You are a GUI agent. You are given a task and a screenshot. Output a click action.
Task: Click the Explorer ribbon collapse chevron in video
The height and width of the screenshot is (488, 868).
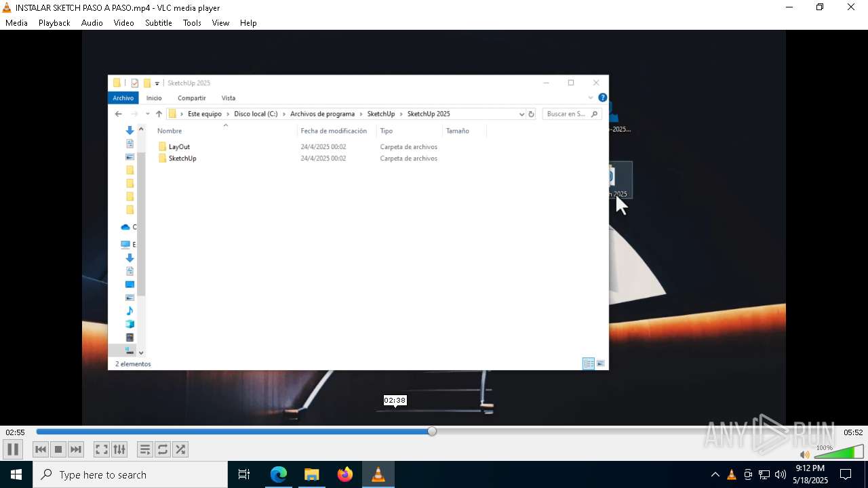590,98
